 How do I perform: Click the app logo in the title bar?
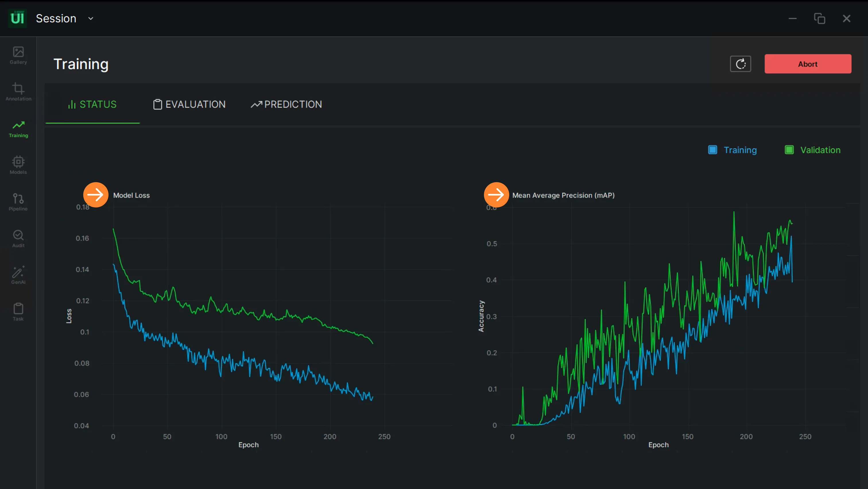(17, 18)
